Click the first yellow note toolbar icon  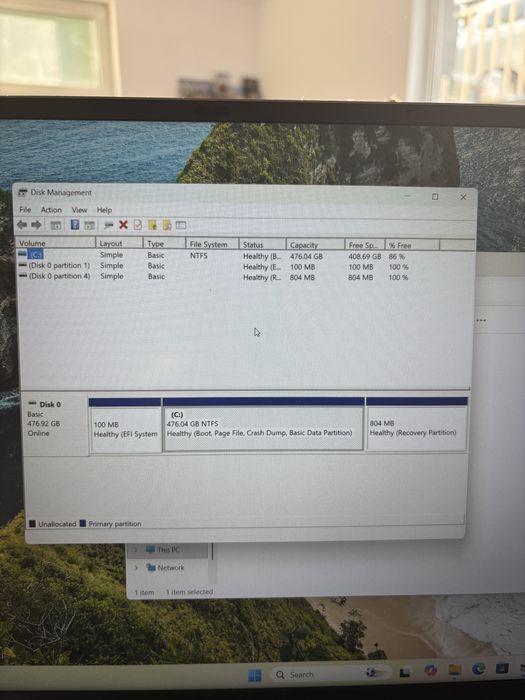pyautogui.click(x=152, y=225)
